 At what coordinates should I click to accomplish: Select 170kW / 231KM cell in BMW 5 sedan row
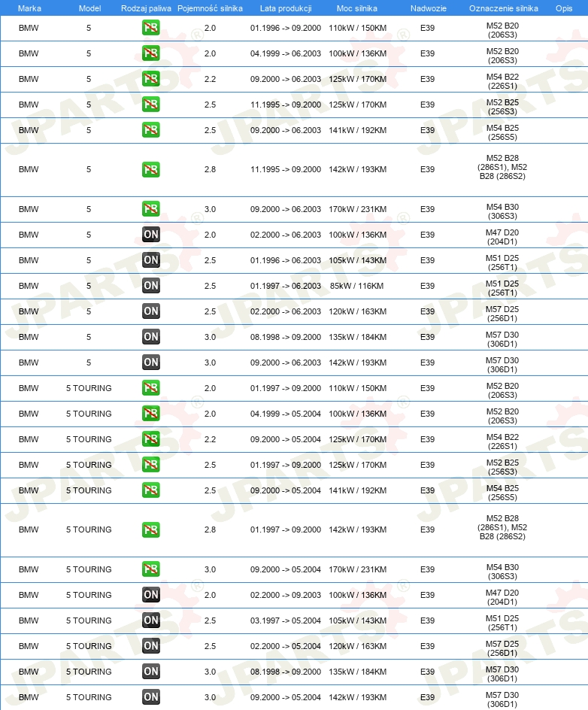[358, 209]
